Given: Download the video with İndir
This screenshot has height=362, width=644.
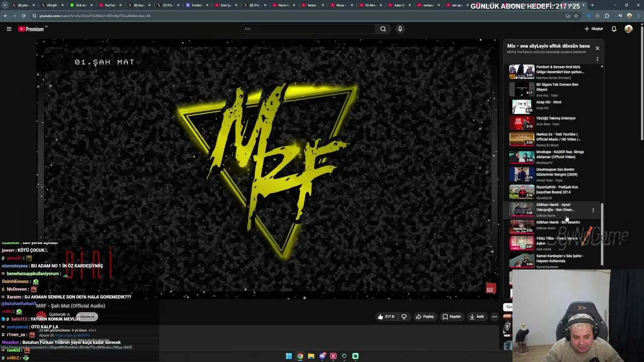Looking at the screenshot, I should pyautogui.click(x=476, y=317).
